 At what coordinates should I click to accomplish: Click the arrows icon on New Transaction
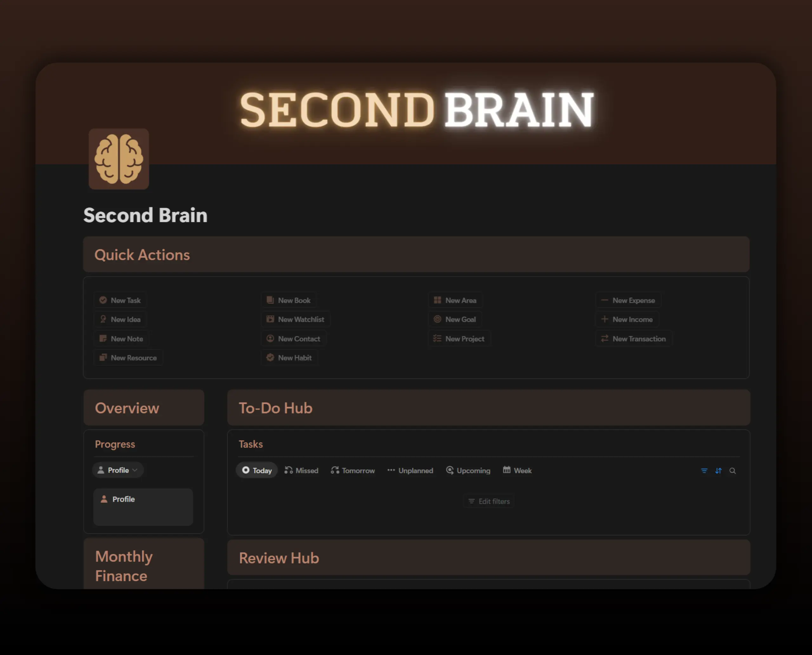coord(605,338)
